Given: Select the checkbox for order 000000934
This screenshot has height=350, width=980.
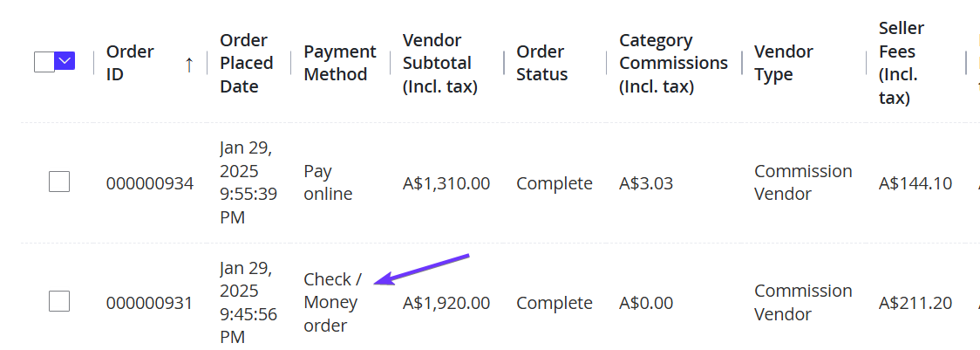Looking at the screenshot, I should [x=59, y=182].
